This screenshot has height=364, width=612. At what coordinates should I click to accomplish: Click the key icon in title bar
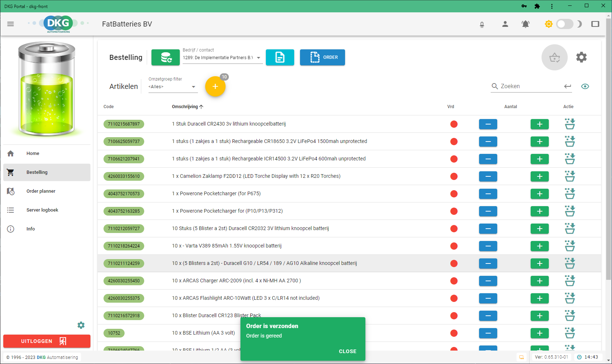[x=524, y=6]
